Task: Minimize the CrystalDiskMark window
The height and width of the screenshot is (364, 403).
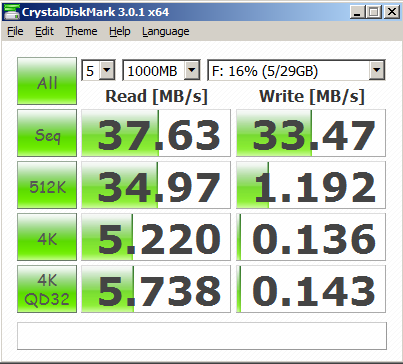Action: coord(357,12)
